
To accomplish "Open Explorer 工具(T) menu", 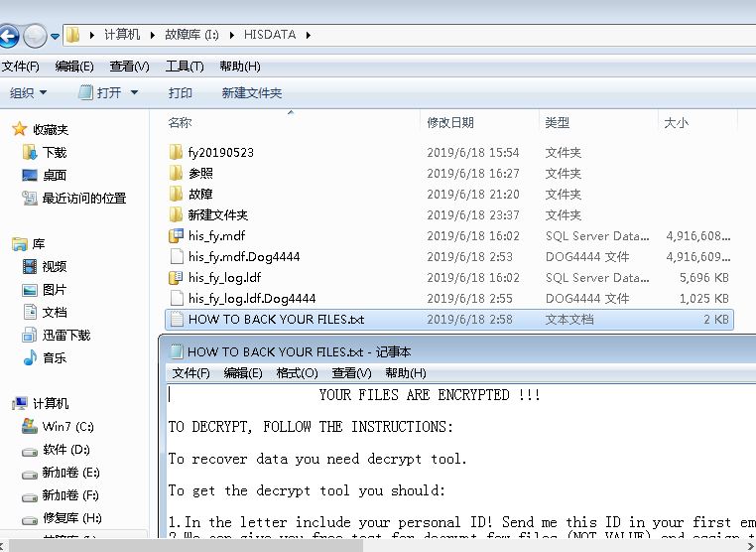I will [x=185, y=67].
